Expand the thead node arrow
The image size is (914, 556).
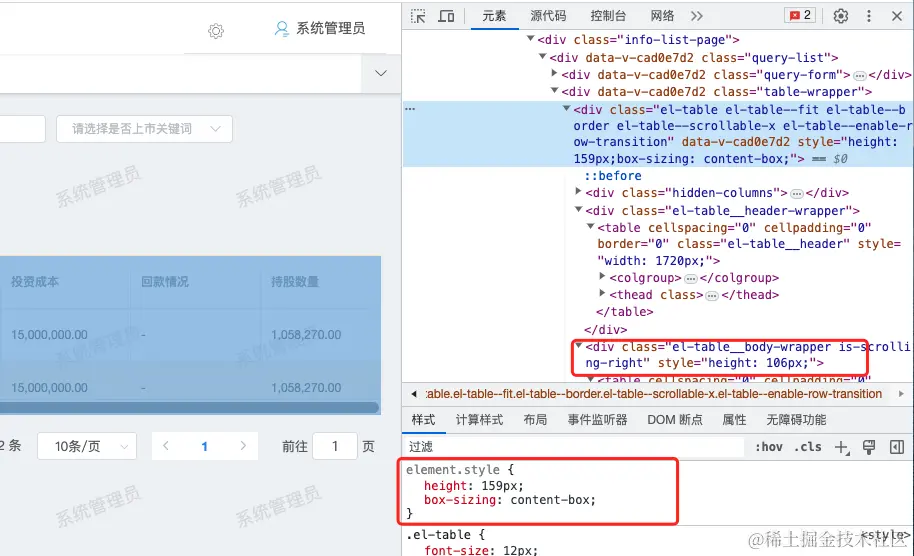point(602,293)
